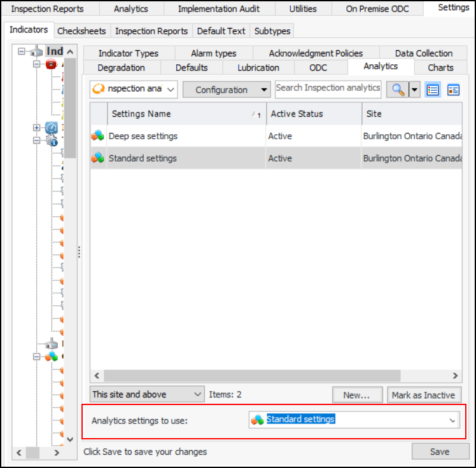476x468 pixels.
Task: Open the search options arrow beside magnifier
Action: (414, 90)
